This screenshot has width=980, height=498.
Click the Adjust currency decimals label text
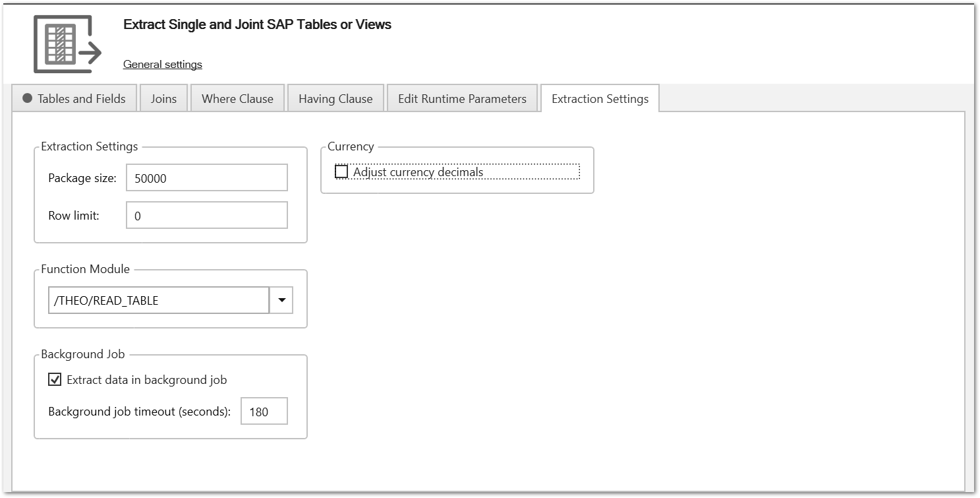click(418, 172)
